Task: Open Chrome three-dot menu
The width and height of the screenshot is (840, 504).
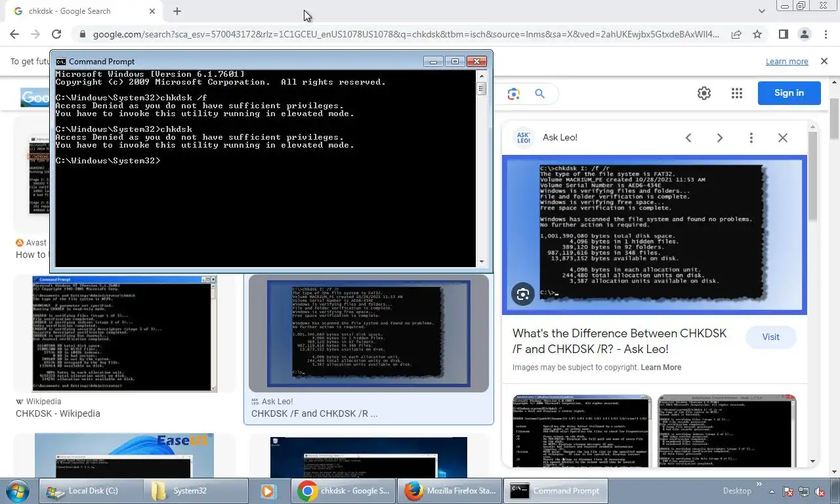Action: [826, 34]
